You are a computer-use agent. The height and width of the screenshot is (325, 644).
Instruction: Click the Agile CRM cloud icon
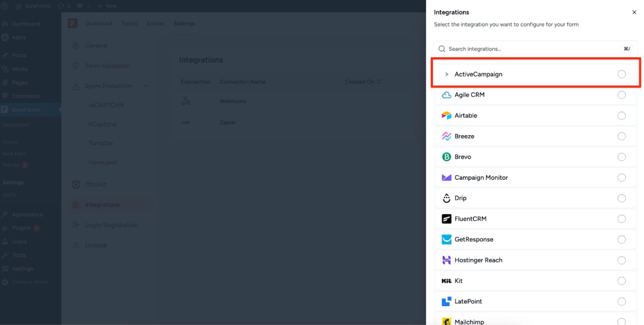tap(447, 95)
